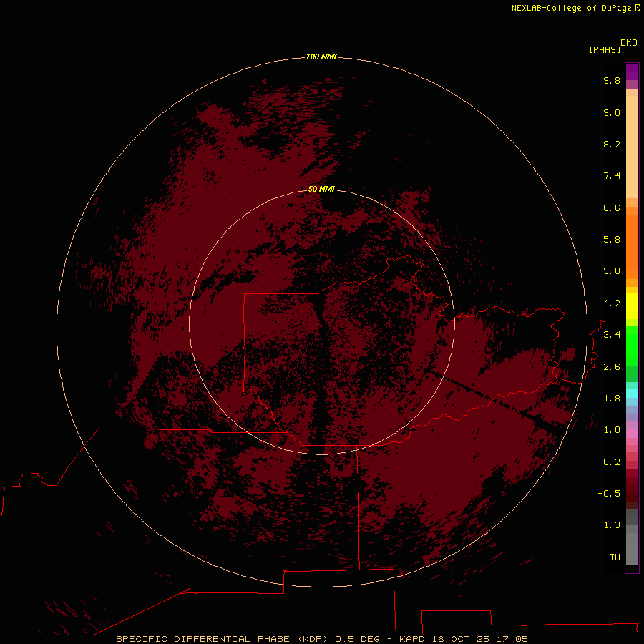The height and width of the screenshot is (644, 644).
Task: Click the "18 OCT 25" date text
Action: coord(461,639)
